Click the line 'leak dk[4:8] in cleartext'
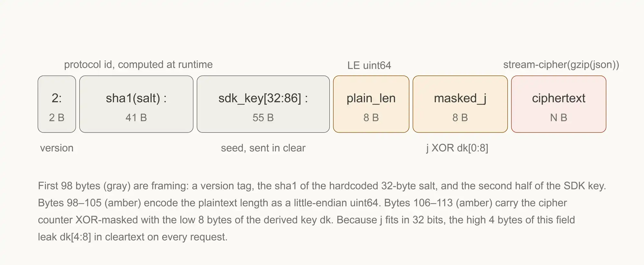 pos(133,237)
